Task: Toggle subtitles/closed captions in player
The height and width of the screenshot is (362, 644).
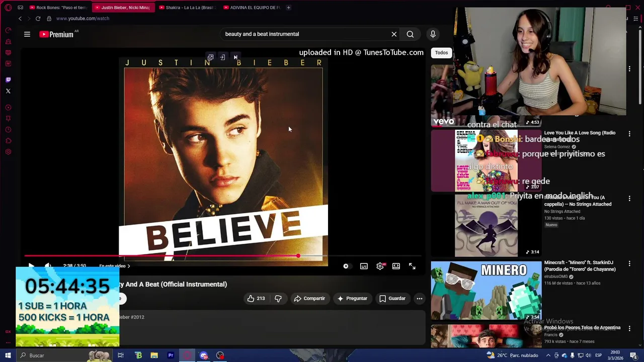Action: [364, 266]
